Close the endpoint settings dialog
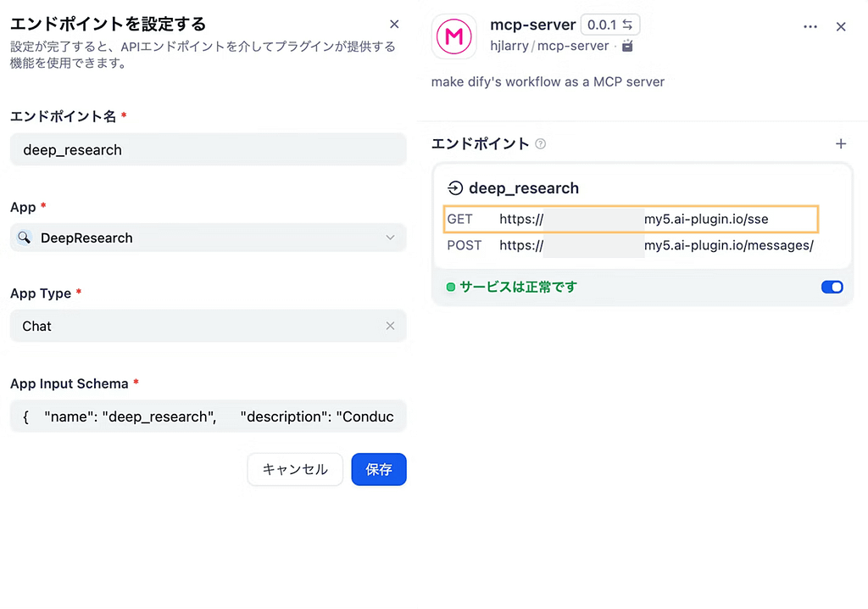868x609 pixels. (394, 25)
